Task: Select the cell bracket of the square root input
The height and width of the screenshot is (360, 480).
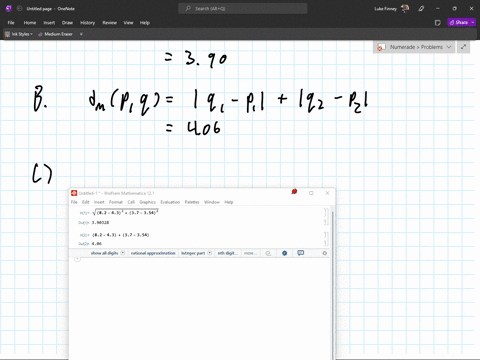Action: point(326,212)
